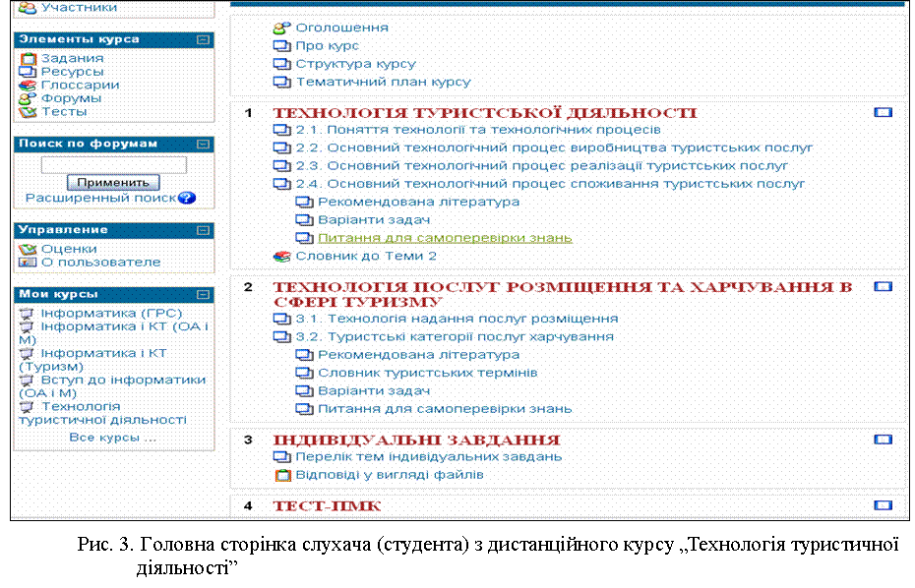Open the Форумы link

[x=71, y=98]
